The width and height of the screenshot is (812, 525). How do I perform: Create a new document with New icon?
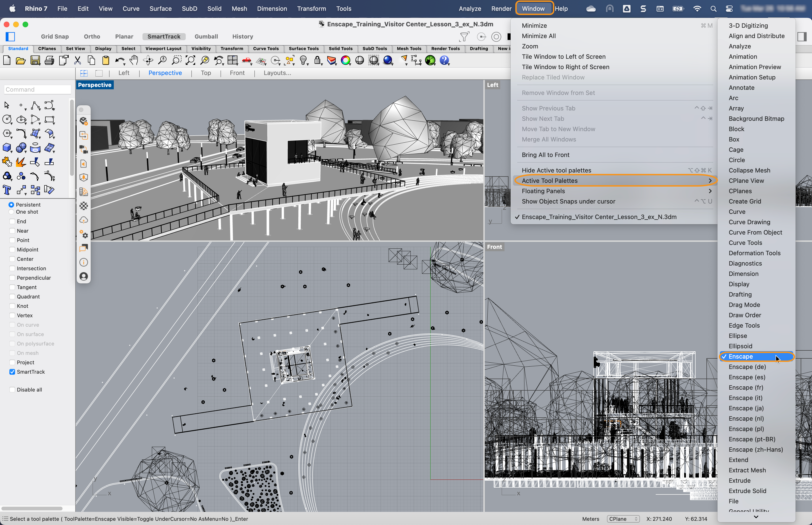tap(7, 61)
